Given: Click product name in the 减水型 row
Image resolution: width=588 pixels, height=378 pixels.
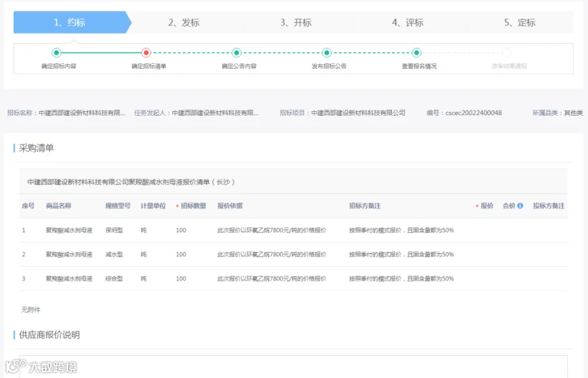Looking at the screenshot, I should (69, 254).
